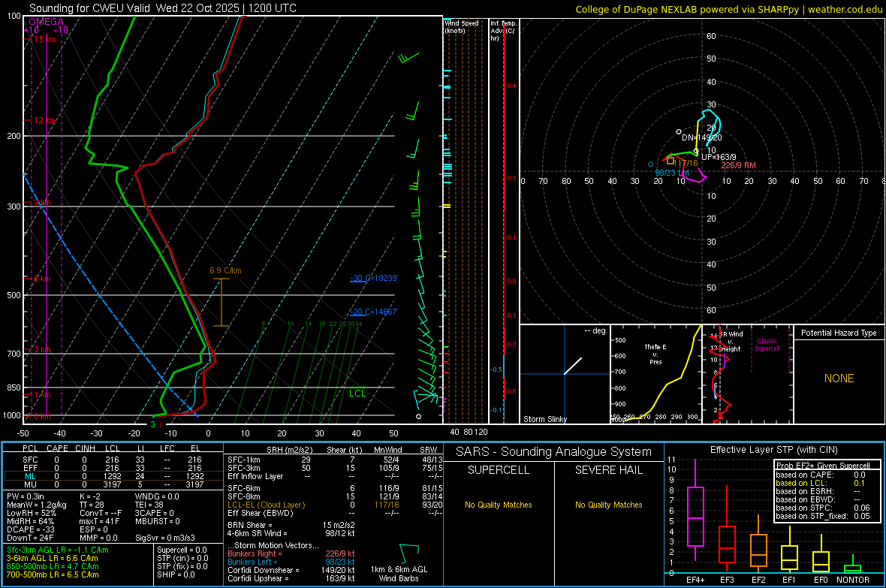Click the SEVERE HAIL column heading in SARS
The width and height of the screenshot is (886, 588).
[608, 470]
